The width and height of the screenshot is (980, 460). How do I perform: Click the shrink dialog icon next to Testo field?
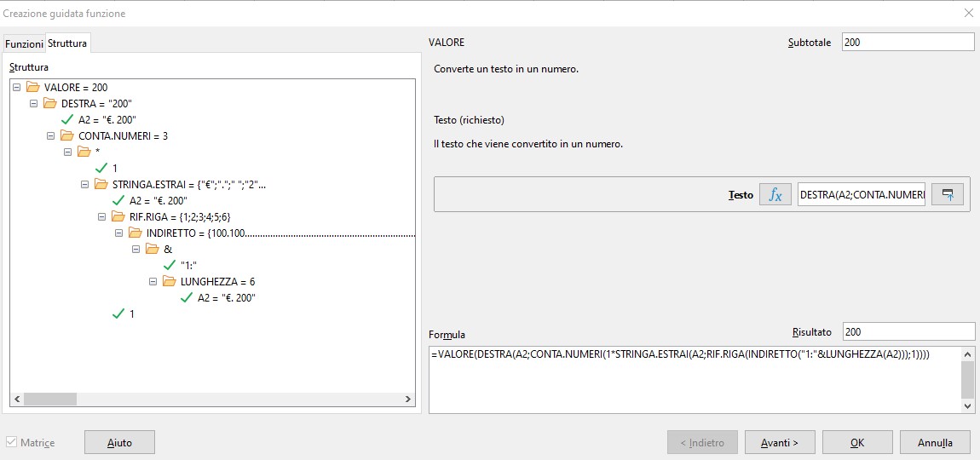click(947, 195)
